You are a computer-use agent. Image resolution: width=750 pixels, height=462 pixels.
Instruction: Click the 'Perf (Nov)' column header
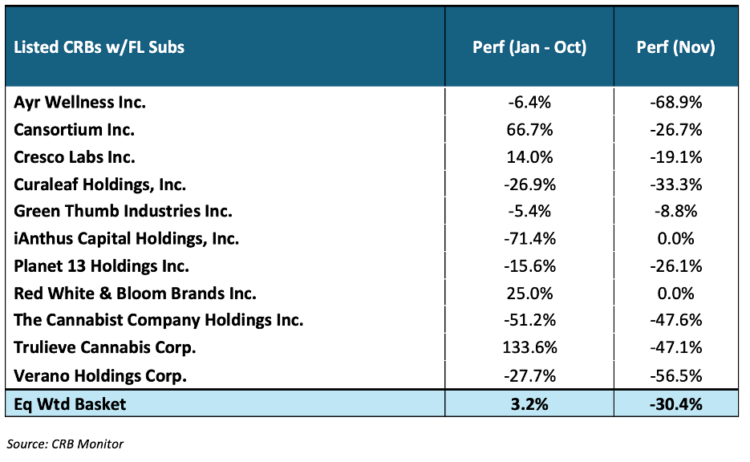tap(676, 48)
